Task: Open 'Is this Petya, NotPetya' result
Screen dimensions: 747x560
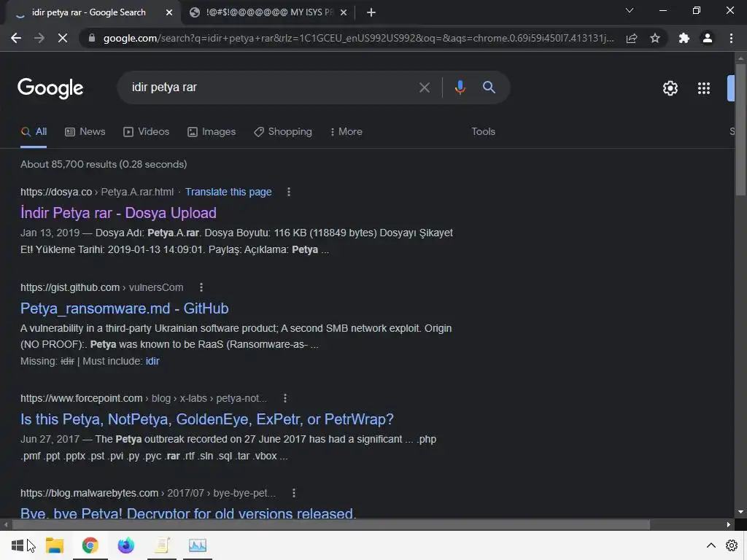Action: (x=206, y=419)
